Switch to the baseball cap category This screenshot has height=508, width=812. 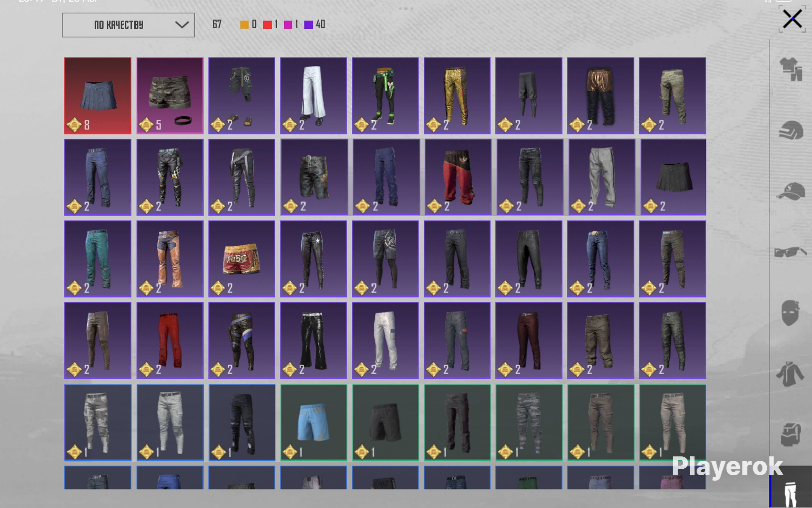(791, 192)
